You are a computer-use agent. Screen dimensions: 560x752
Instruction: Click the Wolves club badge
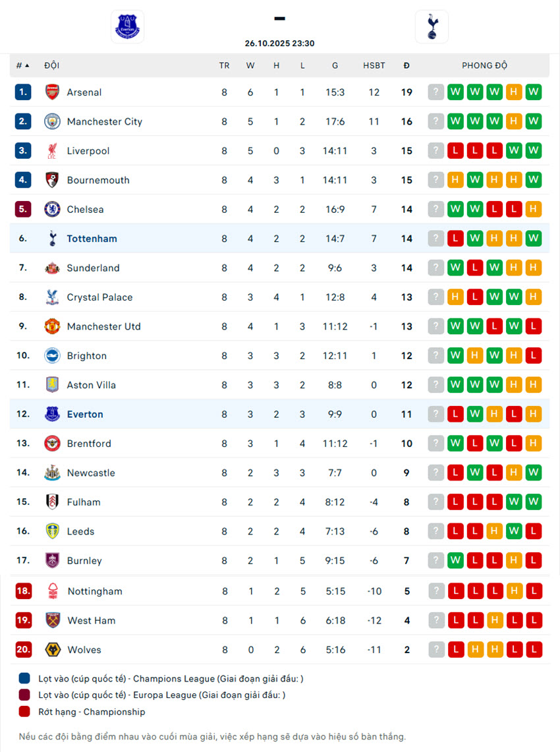point(53,650)
